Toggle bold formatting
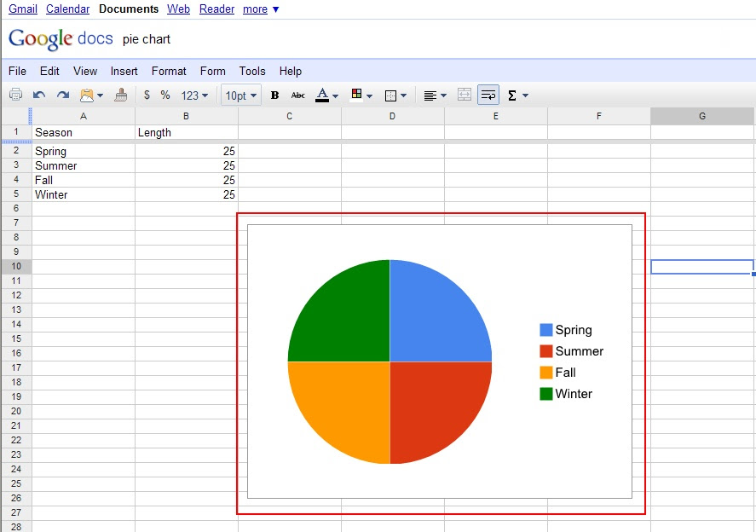 point(274,95)
